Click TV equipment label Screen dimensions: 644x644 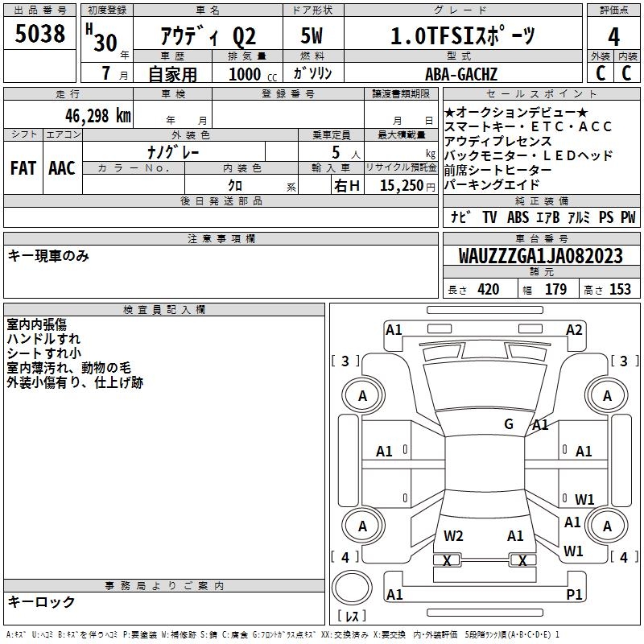click(x=489, y=217)
